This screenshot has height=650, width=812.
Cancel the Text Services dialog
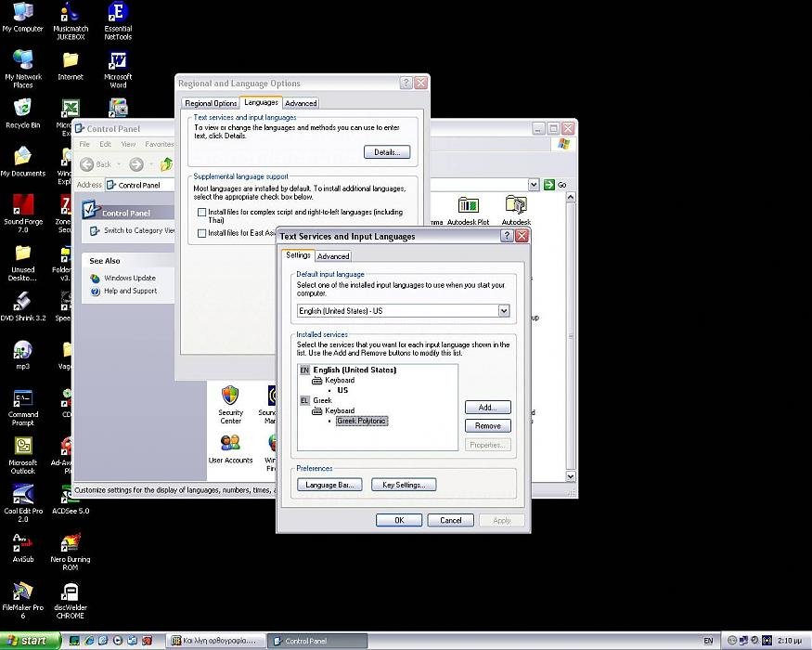pos(450,520)
